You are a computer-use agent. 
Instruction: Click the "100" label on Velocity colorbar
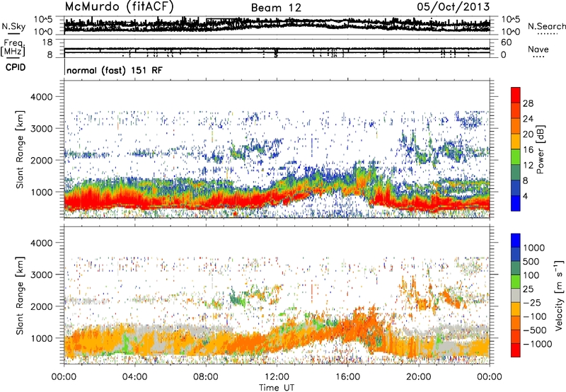pyautogui.click(x=531, y=275)
